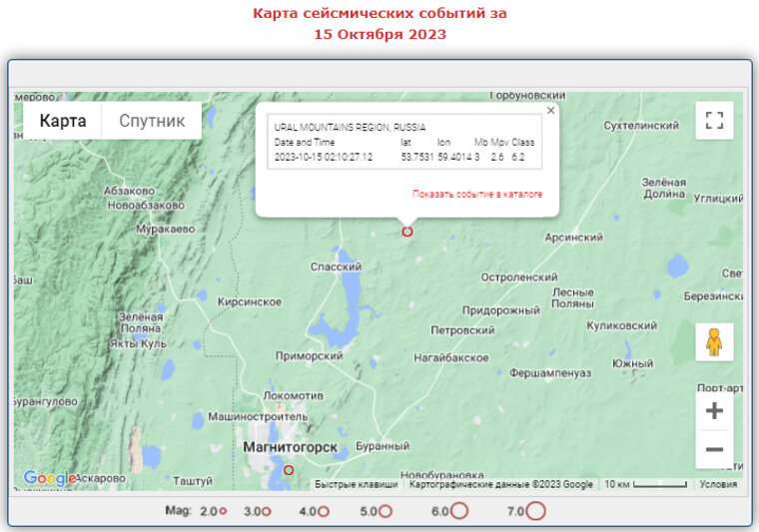759x532 pixels.
Task: Zoom in the map with plus button
Action: coord(714,411)
